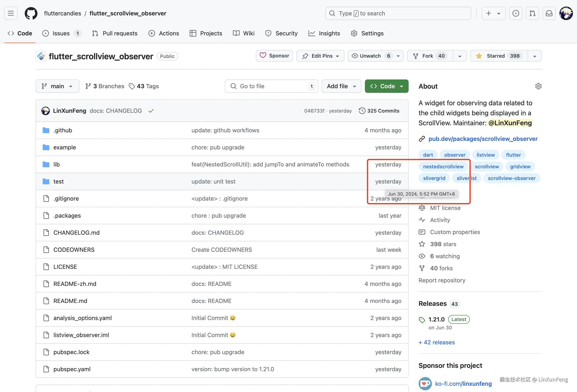
Task: Click the nestedscrollview topic tag
Action: click(x=443, y=166)
